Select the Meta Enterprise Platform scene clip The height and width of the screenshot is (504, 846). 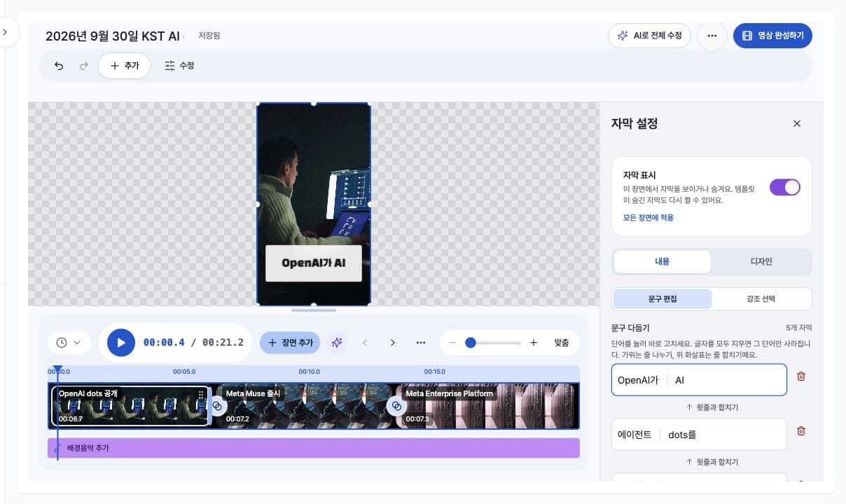pyautogui.click(x=485, y=406)
